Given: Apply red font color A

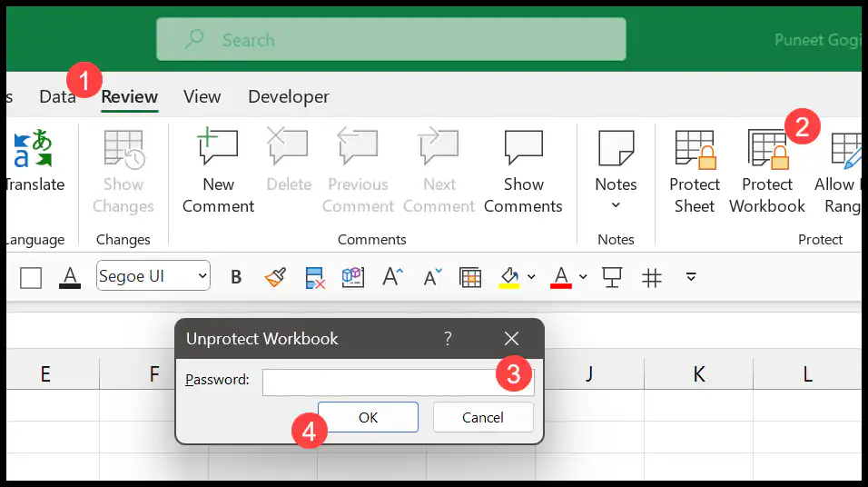Looking at the screenshot, I should 561,277.
